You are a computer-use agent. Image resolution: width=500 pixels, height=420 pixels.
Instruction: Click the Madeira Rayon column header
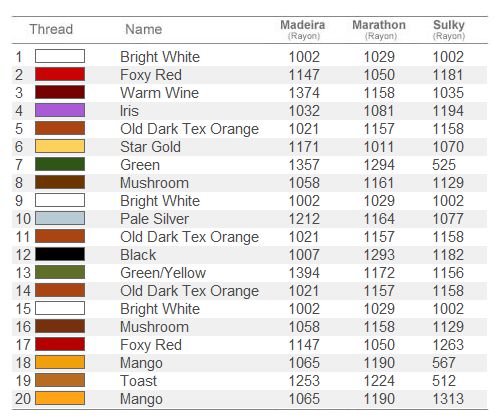point(303,29)
